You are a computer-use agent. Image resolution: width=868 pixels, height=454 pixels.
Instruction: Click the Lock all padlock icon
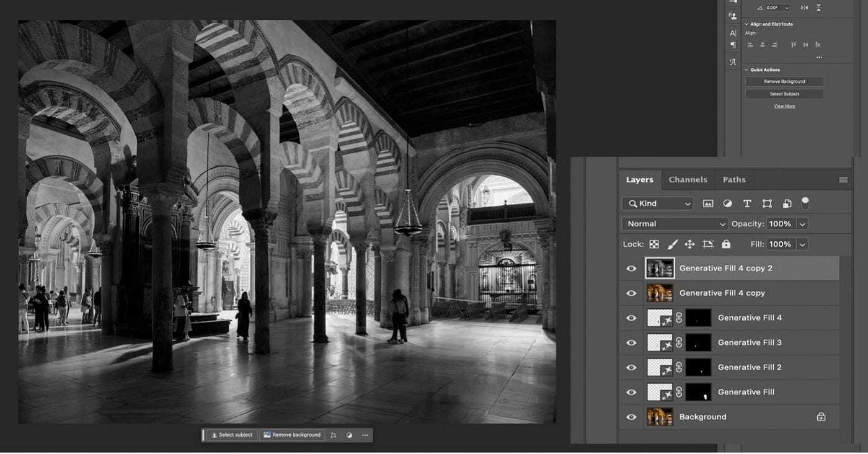[x=726, y=244]
